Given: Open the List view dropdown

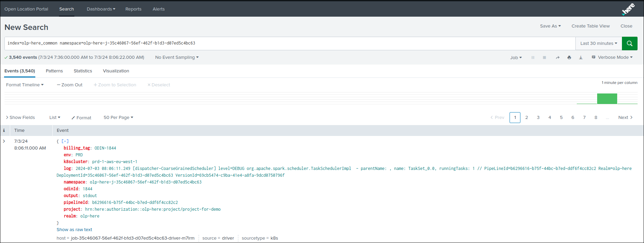Looking at the screenshot, I should 55,118.
